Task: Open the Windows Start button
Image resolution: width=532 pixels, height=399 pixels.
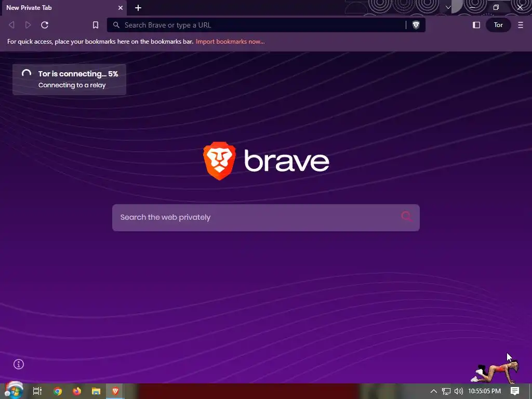Action: pyautogui.click(x=14, y=391)
